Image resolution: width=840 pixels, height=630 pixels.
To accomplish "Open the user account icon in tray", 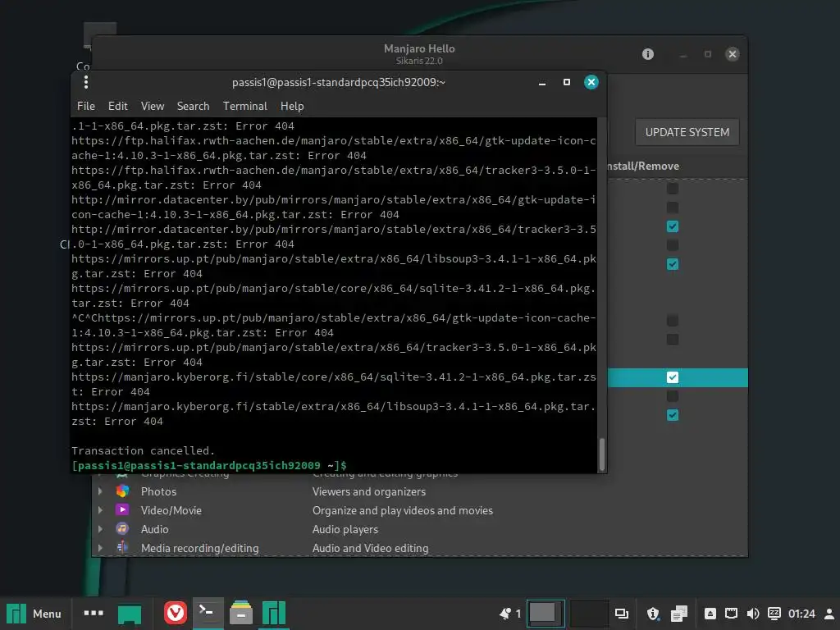I will 829,614.
